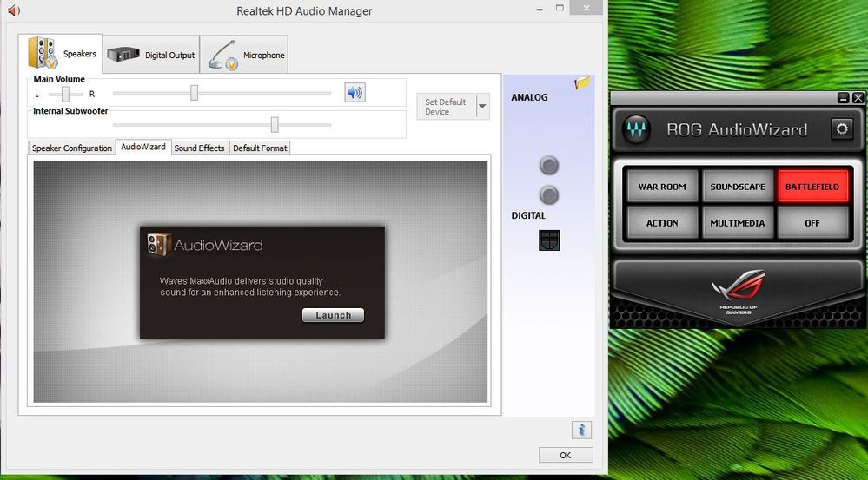Click the digital output connector icon
This screenshot has width=868, height=480.
[549, 240]
